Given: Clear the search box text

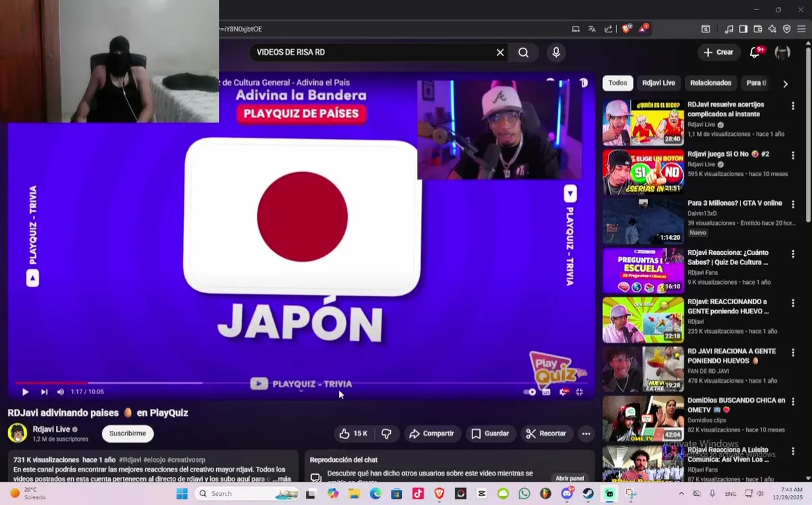Looking at the screenshot, I should click(x=500, y=53).
